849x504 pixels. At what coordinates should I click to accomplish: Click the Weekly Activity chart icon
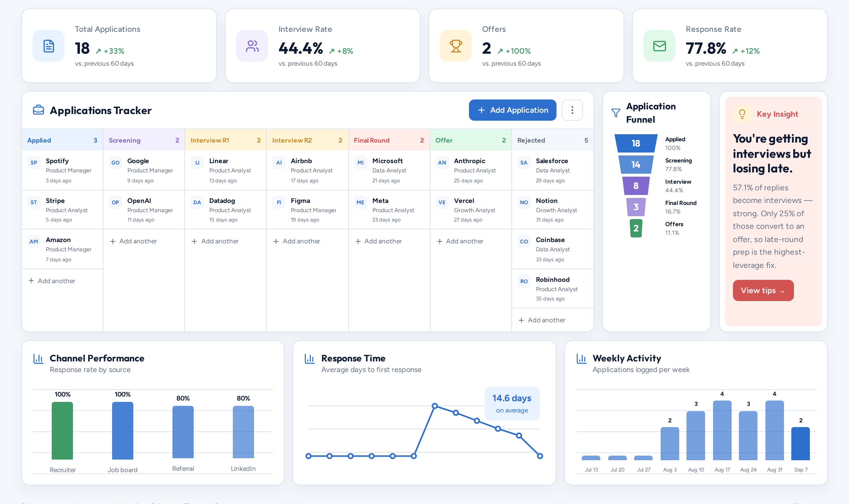(x=581, y=359)
